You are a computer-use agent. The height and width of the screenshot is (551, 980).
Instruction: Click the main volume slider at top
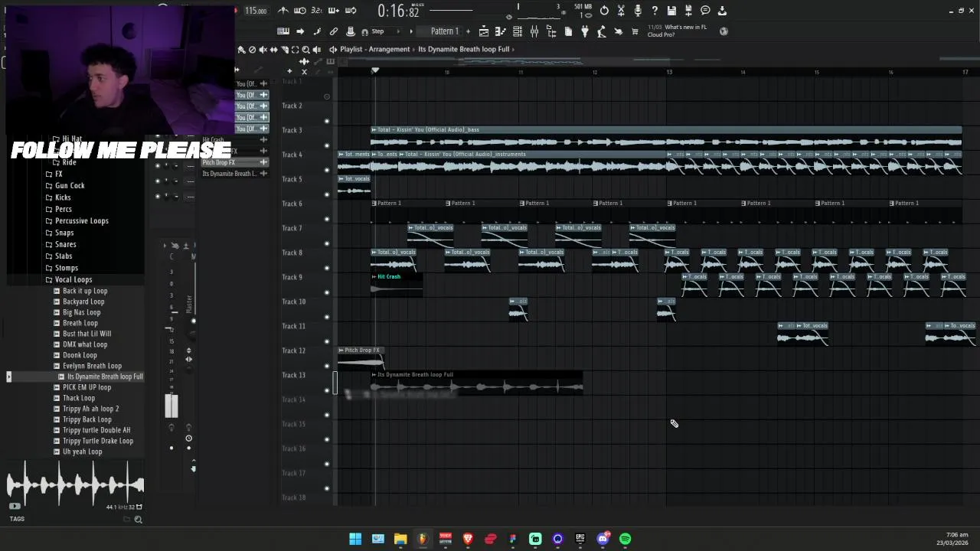click(451, 11)
